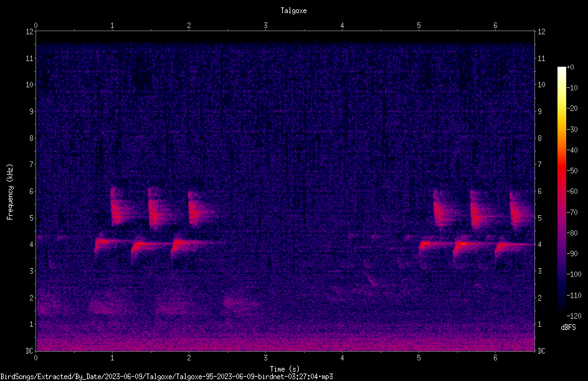Click the 3 label on left frequency axis

point(31,271)
